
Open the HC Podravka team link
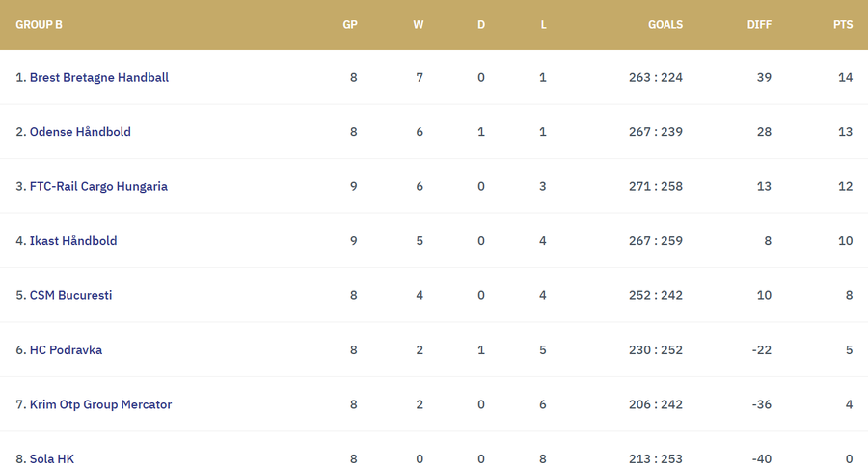coord(66,350)
